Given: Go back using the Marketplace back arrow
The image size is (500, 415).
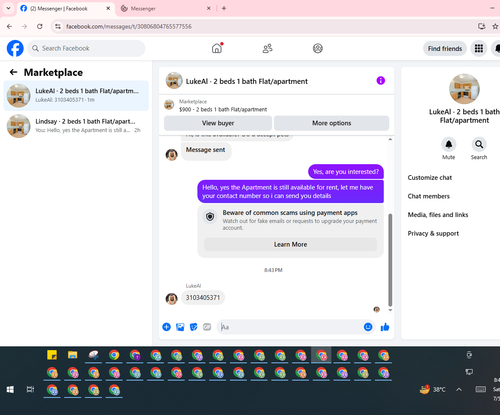Looking at the screenshot, I should tap(13, 72).
